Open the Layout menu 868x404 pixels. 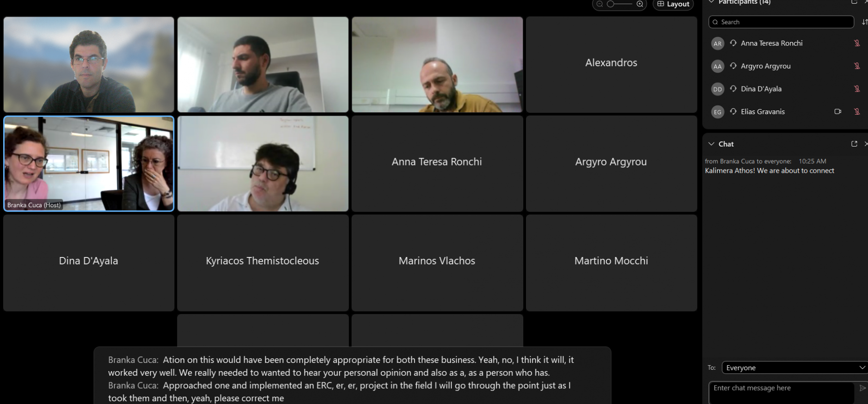click(673, 4)
